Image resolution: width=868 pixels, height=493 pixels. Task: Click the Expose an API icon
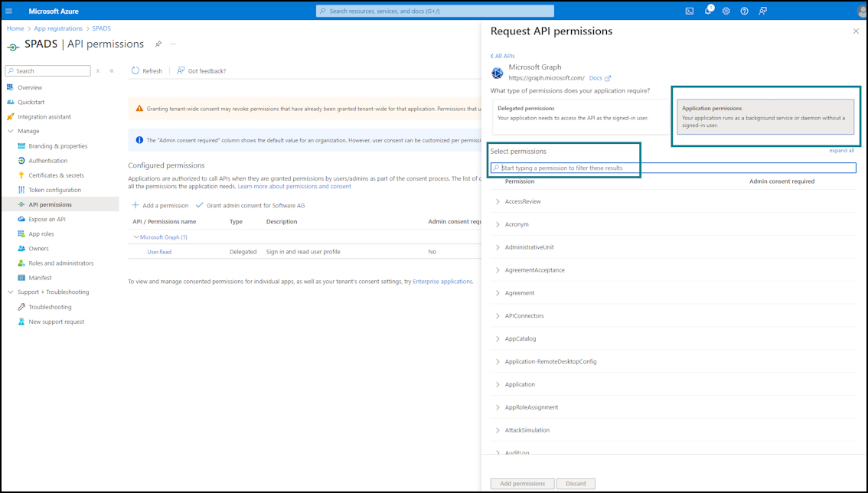tap(21, 220)
